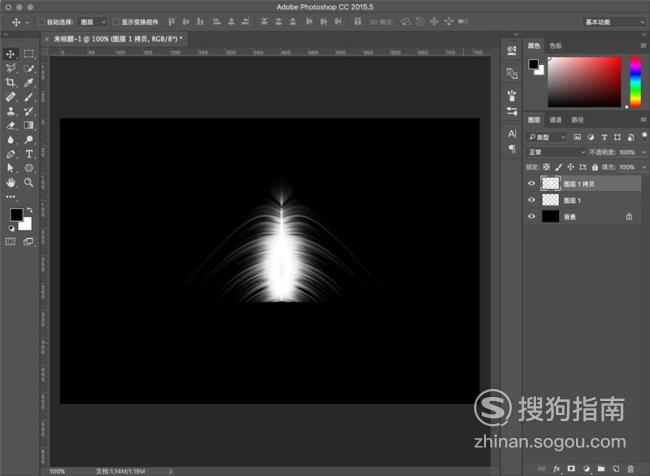Image resolution: width=650 pixels, height=476 pixels.
Task: Select the Move tool in the toolbox
Action: tap(10, 54)
